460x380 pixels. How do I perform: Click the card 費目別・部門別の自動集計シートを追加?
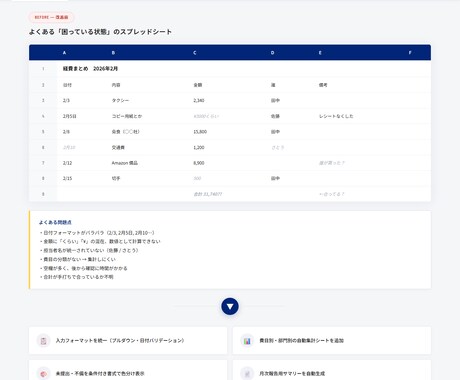[332, 341]
